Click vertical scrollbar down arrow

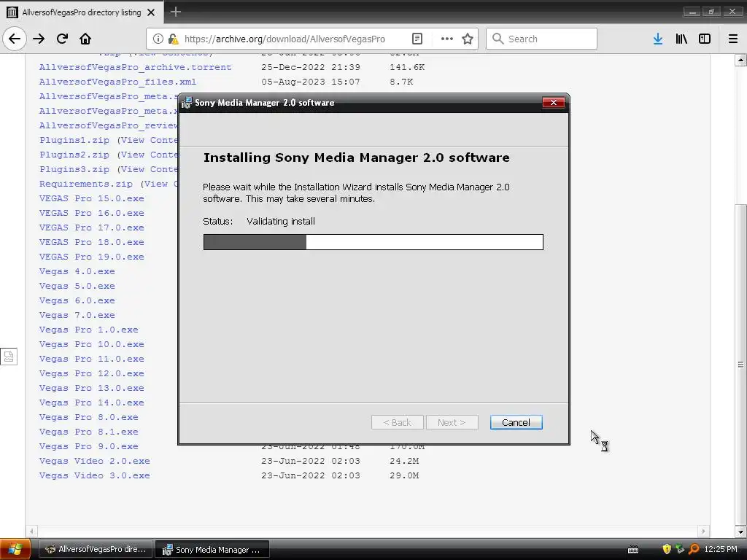(x=740, y=532)
